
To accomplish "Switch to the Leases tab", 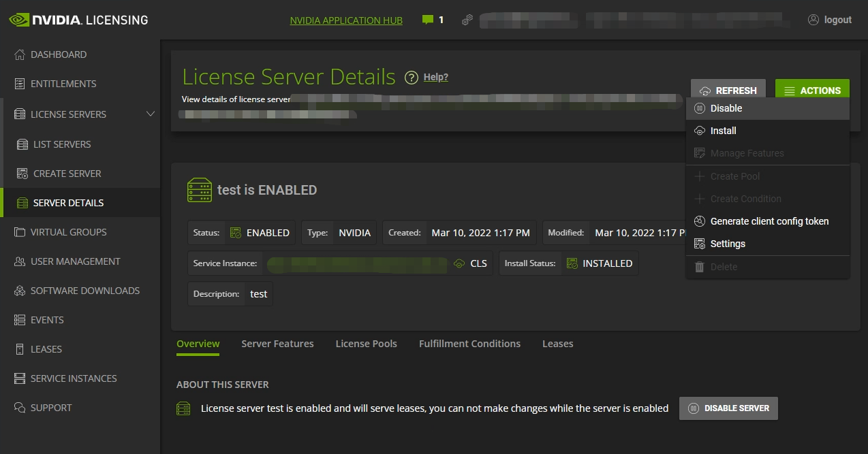I will click(558, 344).
